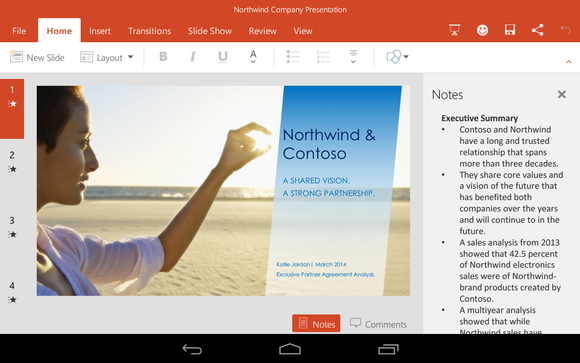Select slide 3 in the panel
Viewport: 580px width, 363px height.
[x=12, y=227]
